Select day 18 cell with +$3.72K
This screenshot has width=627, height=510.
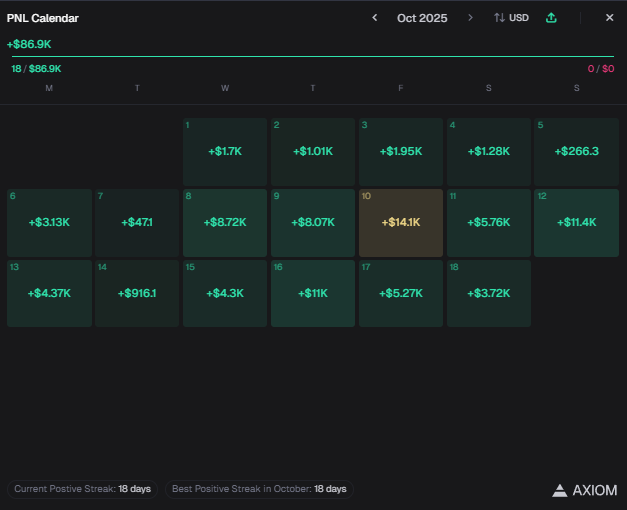489,293
